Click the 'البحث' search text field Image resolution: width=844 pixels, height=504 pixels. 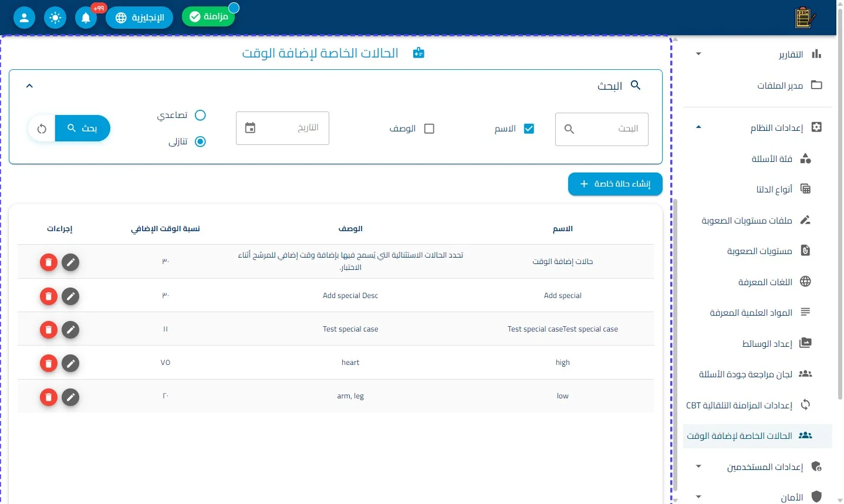(x=602, y=129)
